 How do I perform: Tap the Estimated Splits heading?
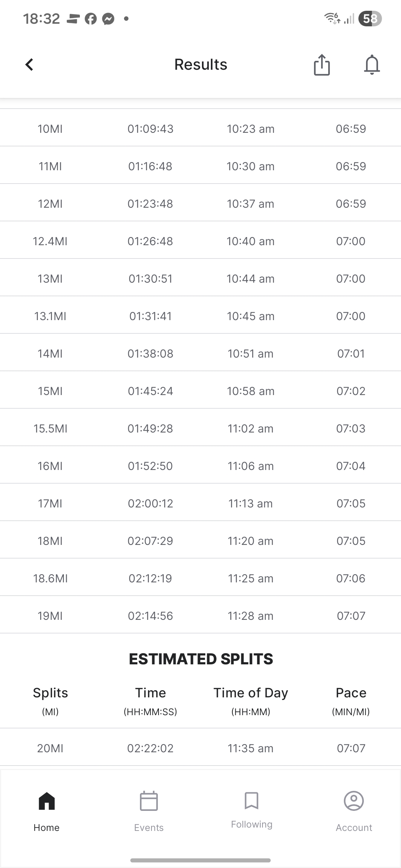[201, 659]
